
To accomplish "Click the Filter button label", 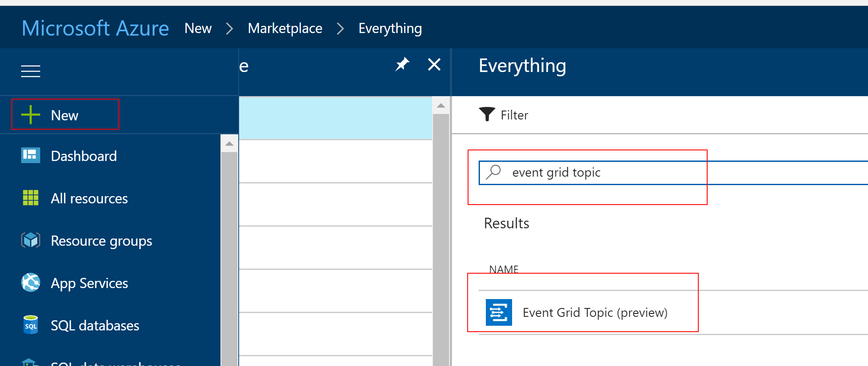I will click(x=514, y=115).
